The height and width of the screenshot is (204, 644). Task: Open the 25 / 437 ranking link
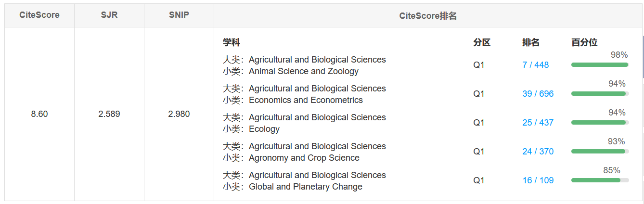tap(538, 123)
